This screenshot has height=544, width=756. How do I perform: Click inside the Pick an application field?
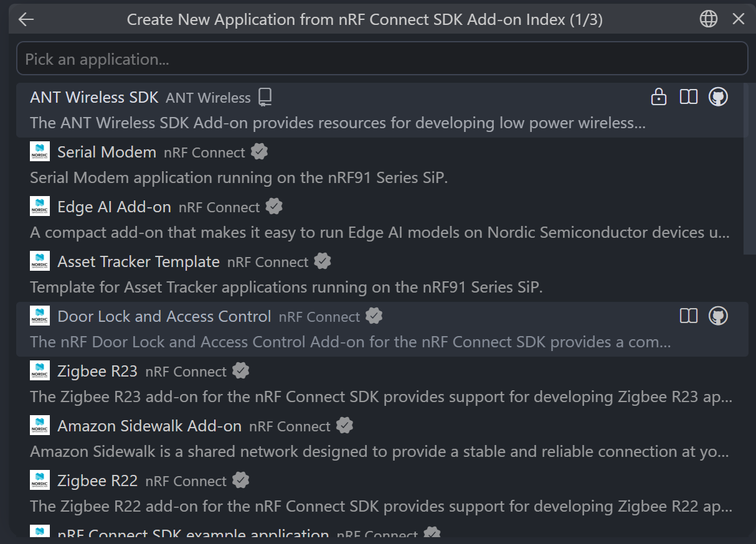(x=382, y=59)
